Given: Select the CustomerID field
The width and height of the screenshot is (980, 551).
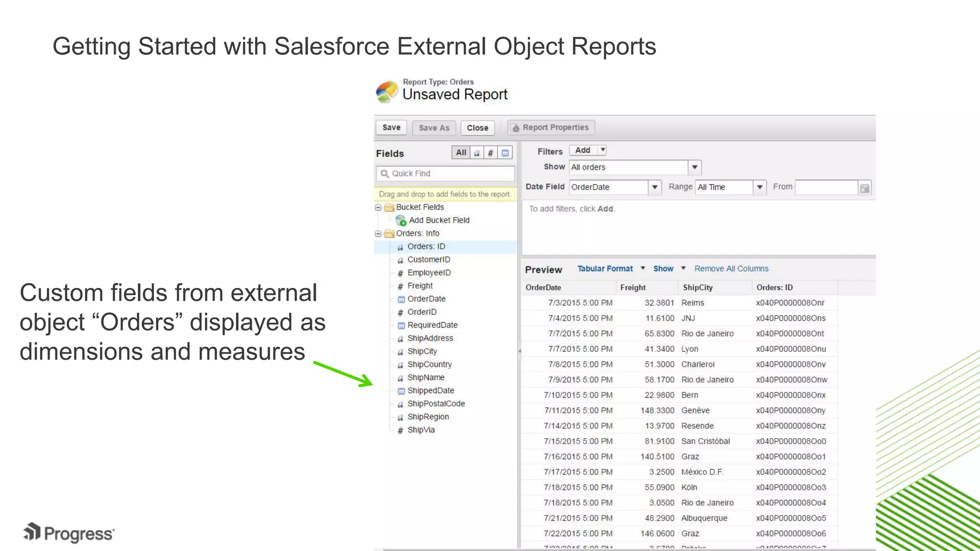Looking at the screenshot, I should (x=428, y=260).
